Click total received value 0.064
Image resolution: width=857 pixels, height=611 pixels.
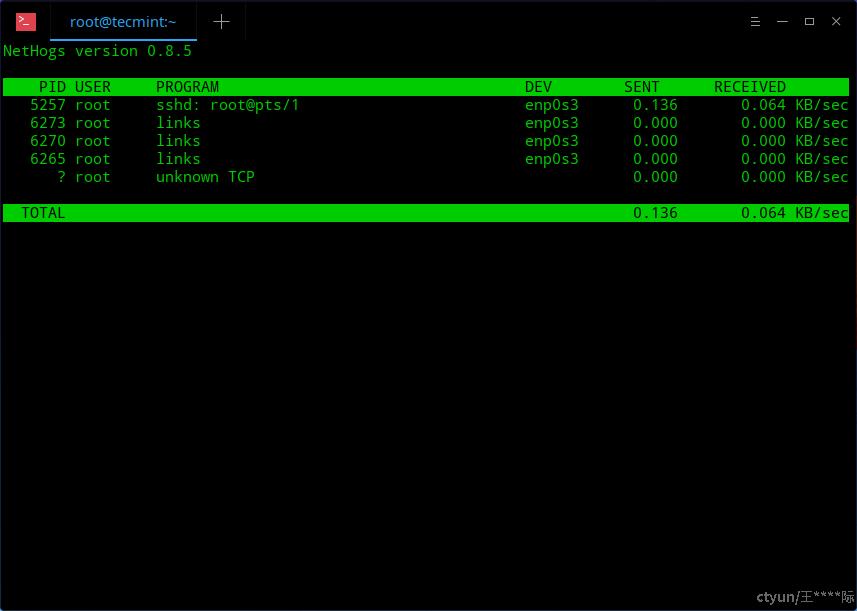click(764, 213)
